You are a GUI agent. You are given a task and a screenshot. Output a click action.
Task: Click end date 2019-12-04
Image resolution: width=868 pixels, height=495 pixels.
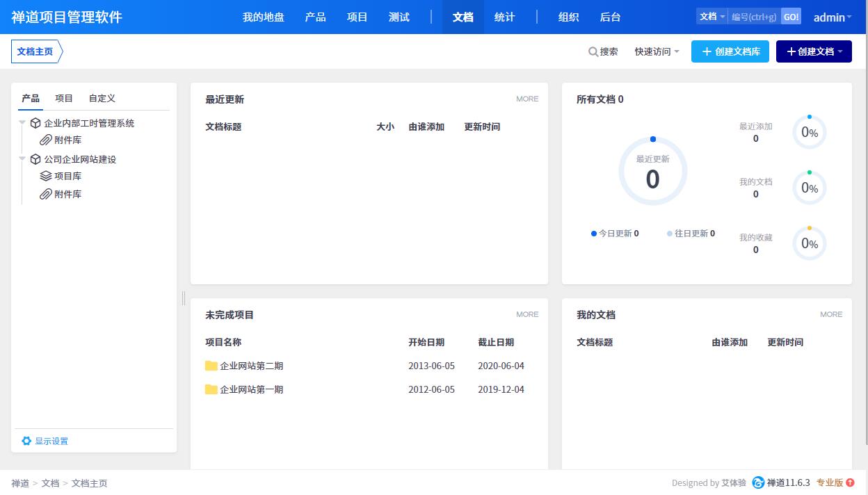pyautogui.click(x=501, y=389)
